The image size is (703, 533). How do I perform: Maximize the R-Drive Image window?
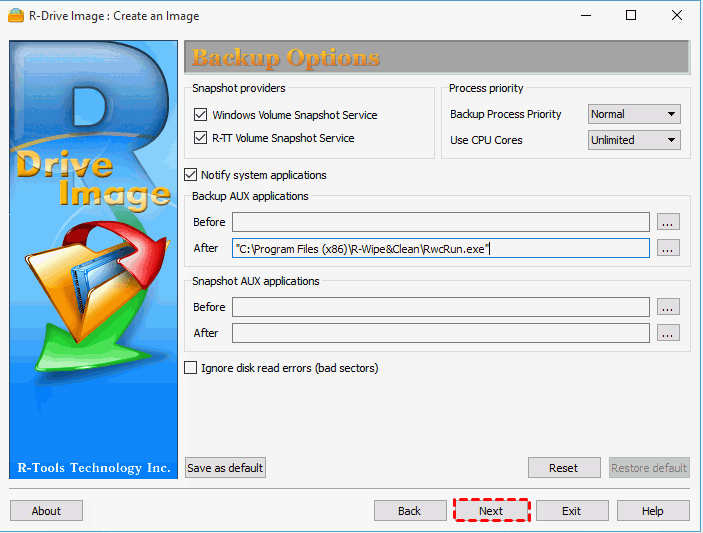point(631,16)
